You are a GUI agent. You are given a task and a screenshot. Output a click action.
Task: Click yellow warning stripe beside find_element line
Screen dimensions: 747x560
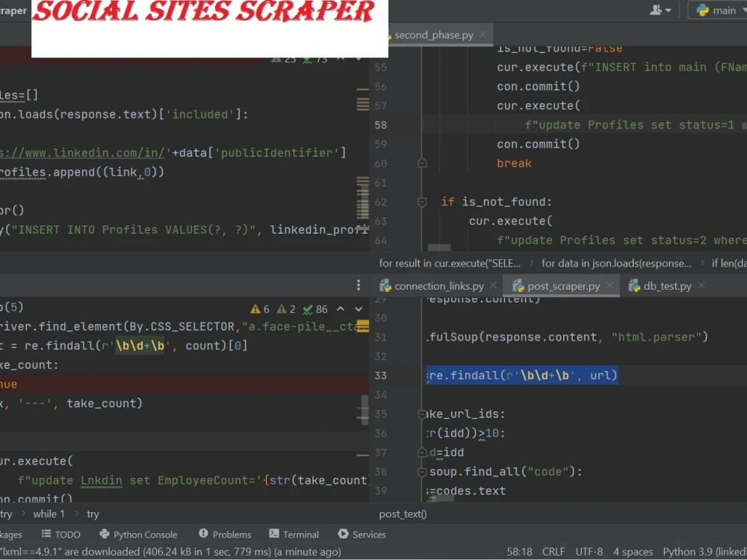(363, 327)
